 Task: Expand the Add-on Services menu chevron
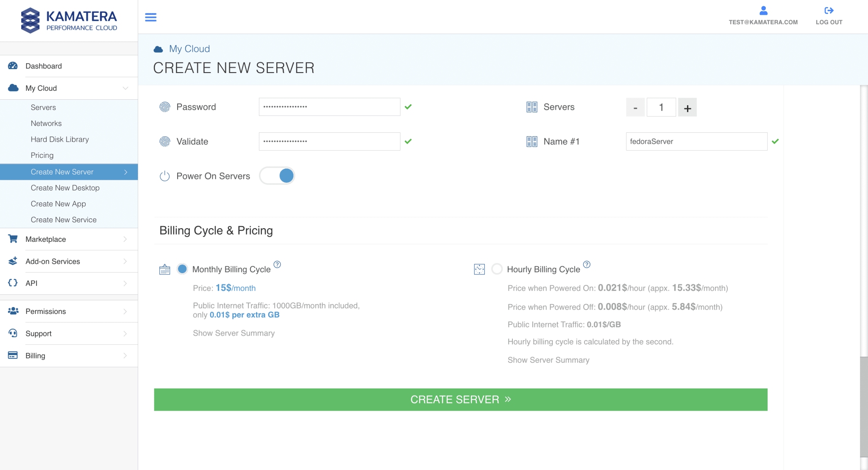125,261
